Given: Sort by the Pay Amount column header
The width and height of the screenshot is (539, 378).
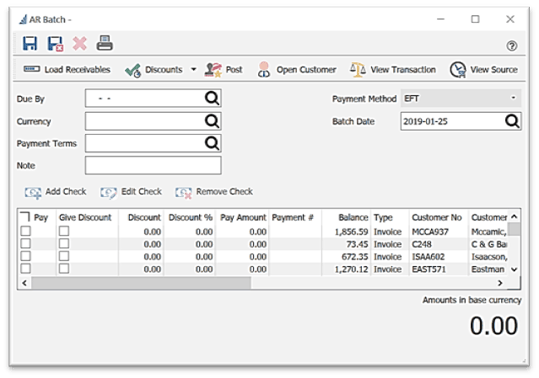Looking at the screenshot, I should click(243, 218).
